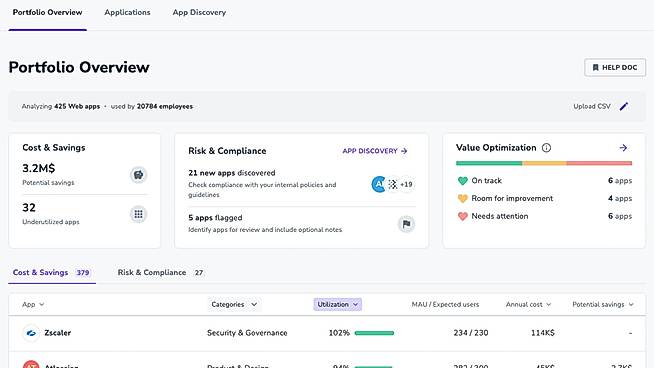Click Zscaler's Security & Governance category

pyautogui.click(x=247, y=333)
